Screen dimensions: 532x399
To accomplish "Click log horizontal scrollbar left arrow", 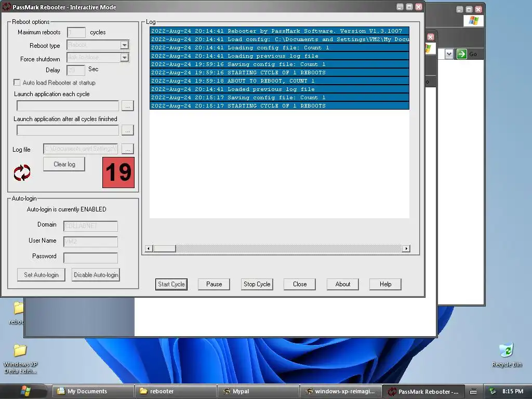I will click(149, 249).
